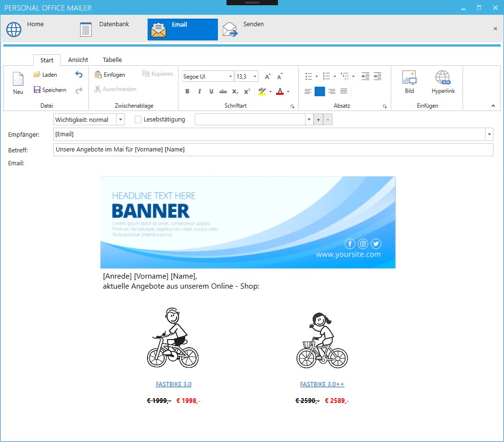The image size is (504, 442).
Task: Click the blue BANNER header image
Action: tap(248, 222)
